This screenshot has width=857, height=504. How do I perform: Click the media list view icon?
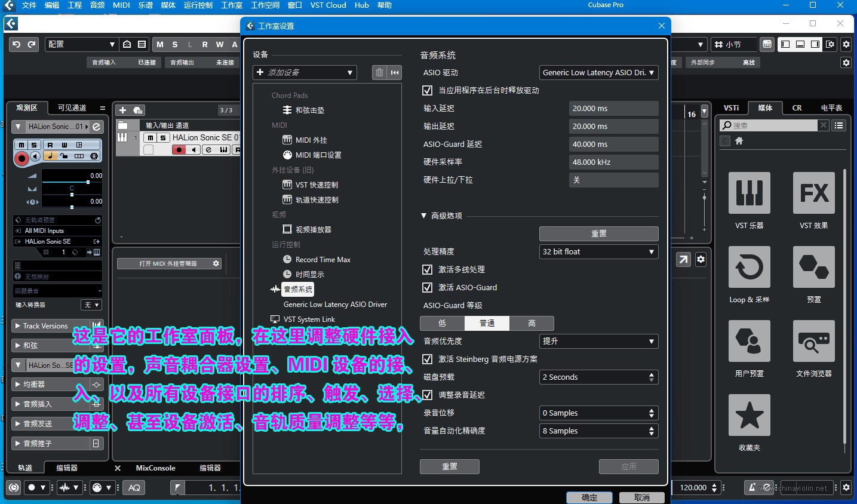[839, 125]
